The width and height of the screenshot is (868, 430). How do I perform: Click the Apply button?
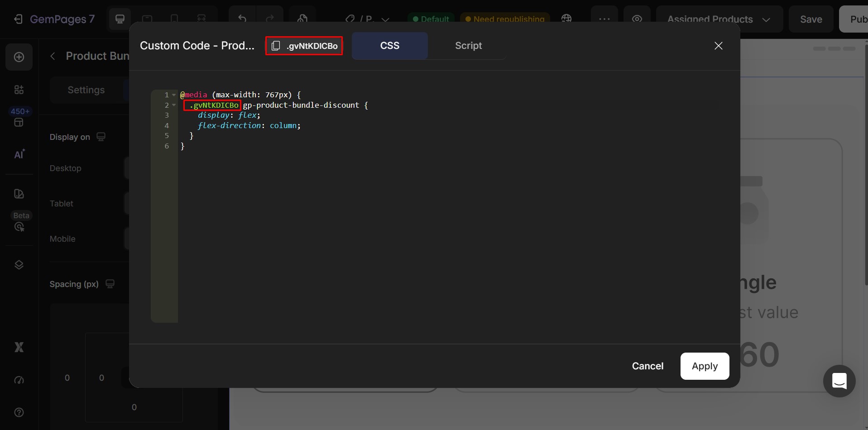(705, 366)
